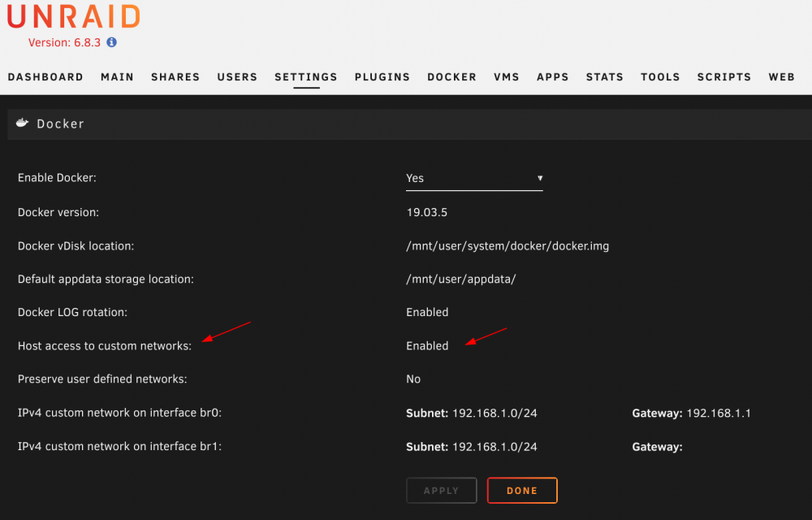Viewport: 812px width, 520px height.
Task: Click the br0 custom network label
Action: [x=119, y=413]
